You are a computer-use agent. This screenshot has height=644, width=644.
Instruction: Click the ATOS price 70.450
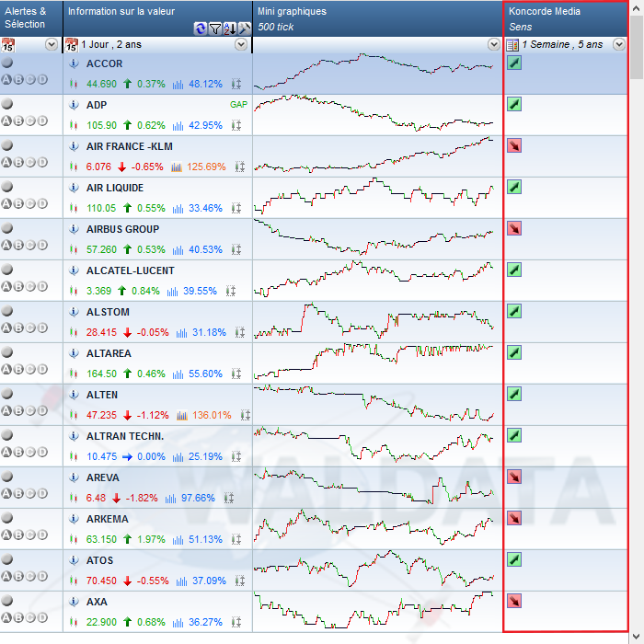point(101,581)
